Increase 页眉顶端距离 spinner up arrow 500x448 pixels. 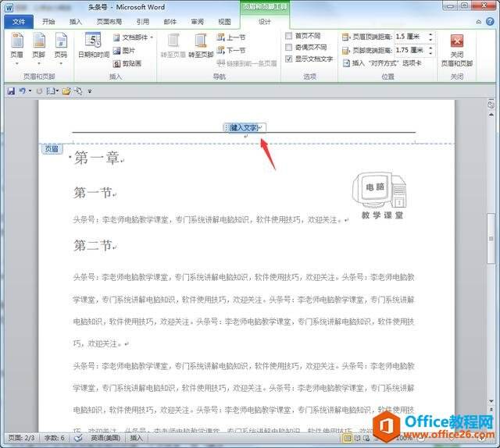tap(430, 34)
